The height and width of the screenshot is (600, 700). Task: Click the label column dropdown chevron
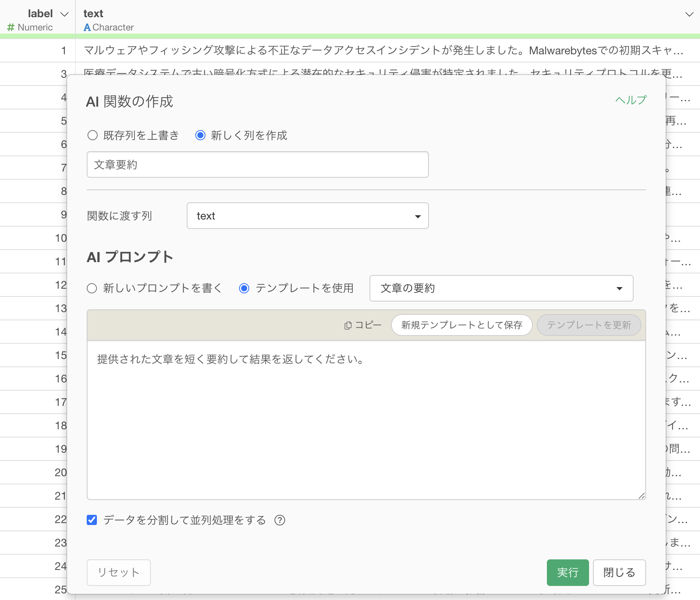point(64,14)
